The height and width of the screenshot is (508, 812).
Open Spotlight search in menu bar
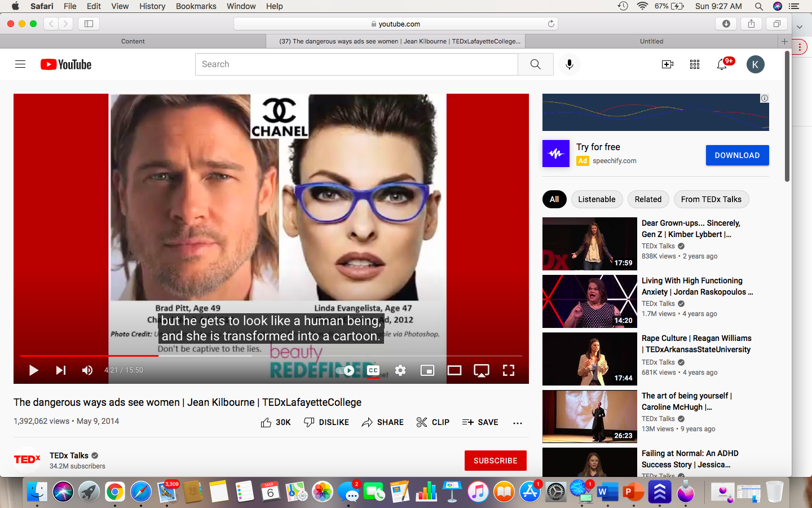tap(759, 6)
